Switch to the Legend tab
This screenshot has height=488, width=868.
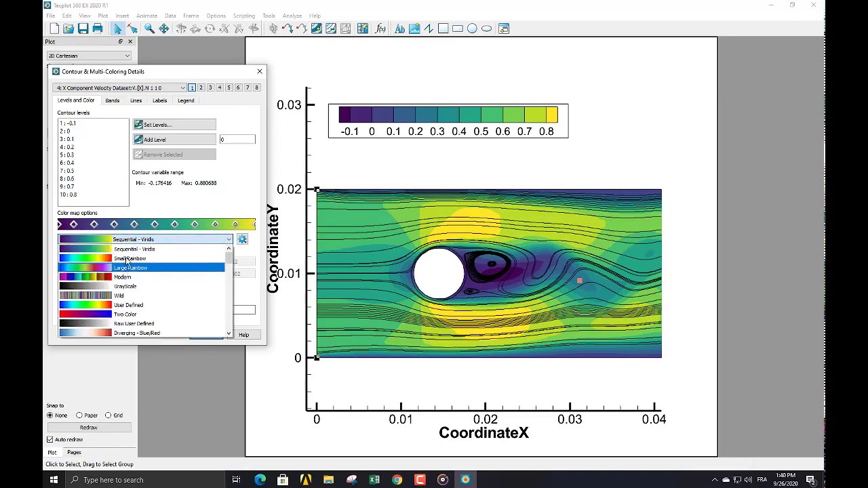coord(186,100)
